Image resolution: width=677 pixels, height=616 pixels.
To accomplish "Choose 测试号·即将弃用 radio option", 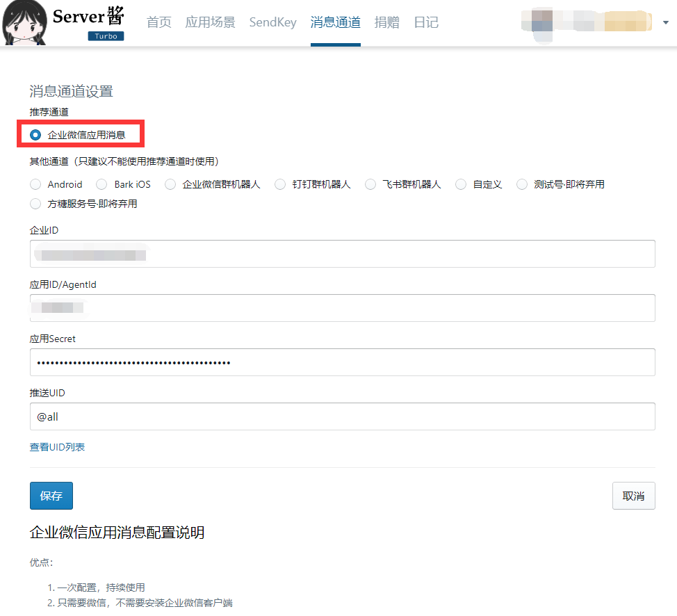I will click(x=521, y=184).
